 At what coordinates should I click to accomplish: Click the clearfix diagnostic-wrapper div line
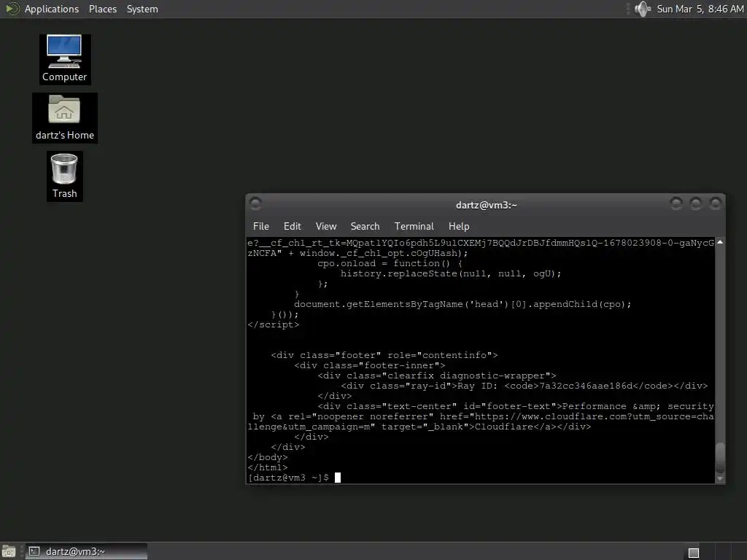click(x=437, y=376)
